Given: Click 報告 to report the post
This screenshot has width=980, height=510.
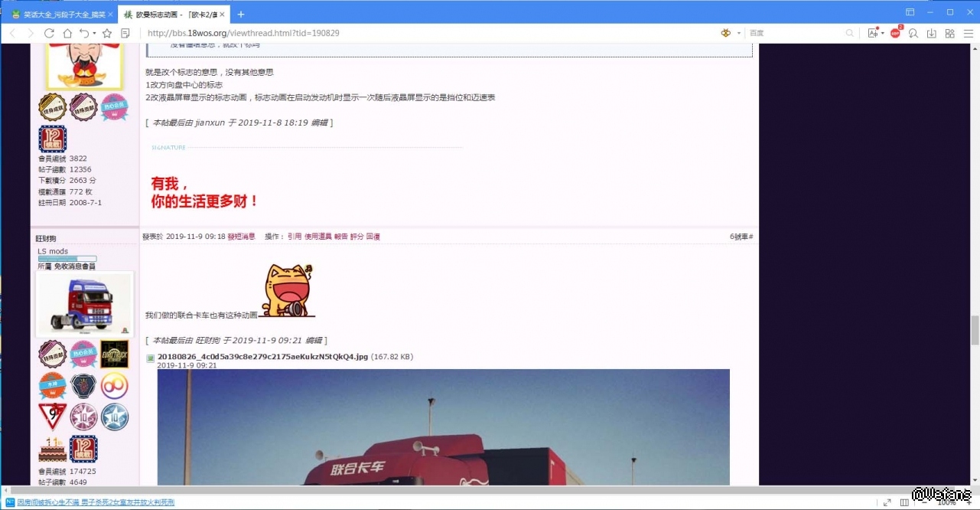Looking at the screenshot, I should (x=341, y=237).
